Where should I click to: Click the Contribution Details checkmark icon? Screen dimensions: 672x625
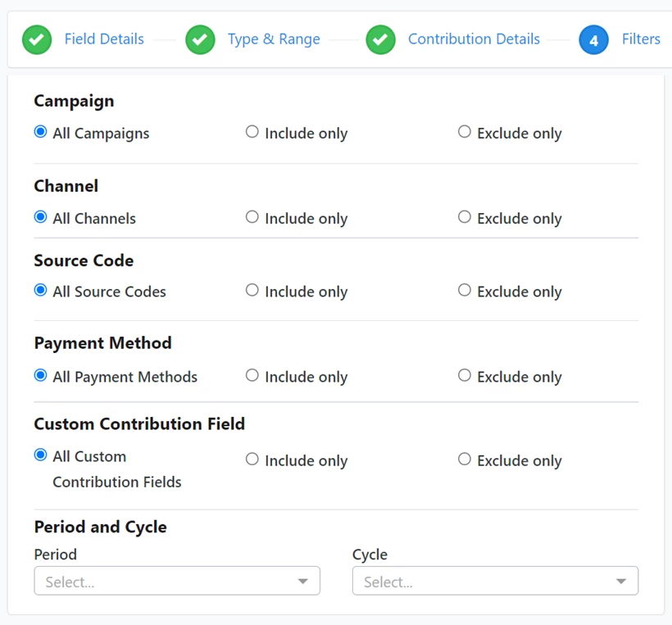(x=380, y=39)
